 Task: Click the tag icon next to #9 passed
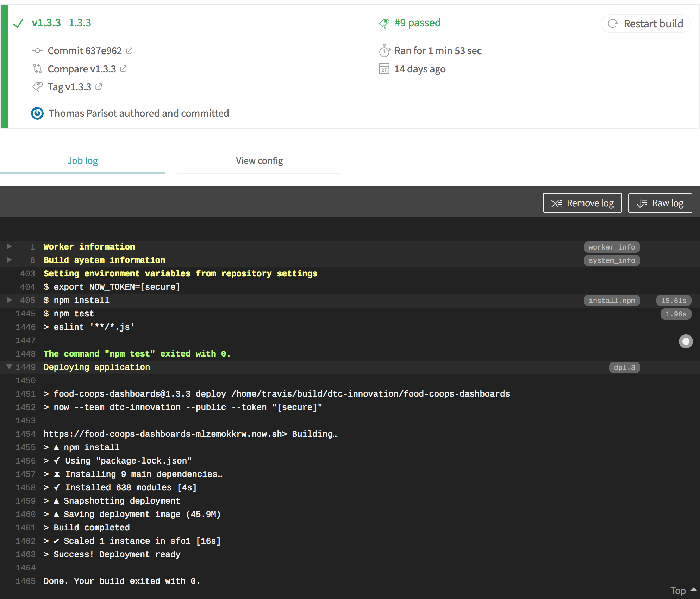coord(384,23)
